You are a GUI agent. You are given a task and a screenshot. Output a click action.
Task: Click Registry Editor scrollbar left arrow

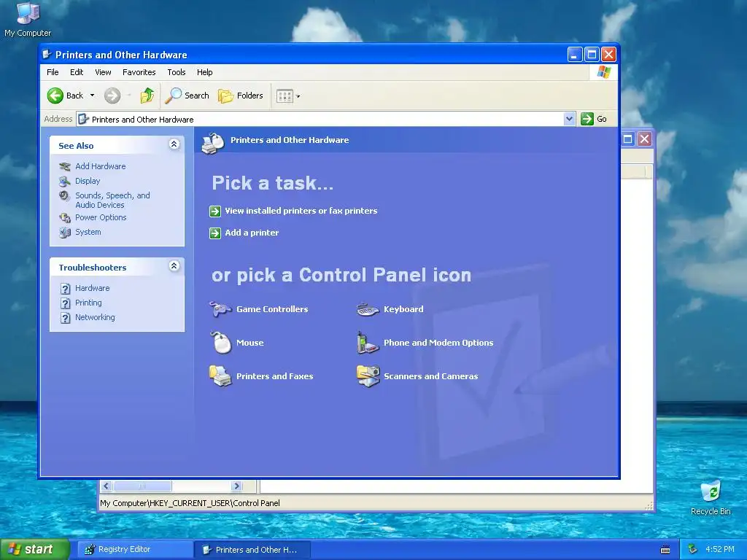point(107,486)
